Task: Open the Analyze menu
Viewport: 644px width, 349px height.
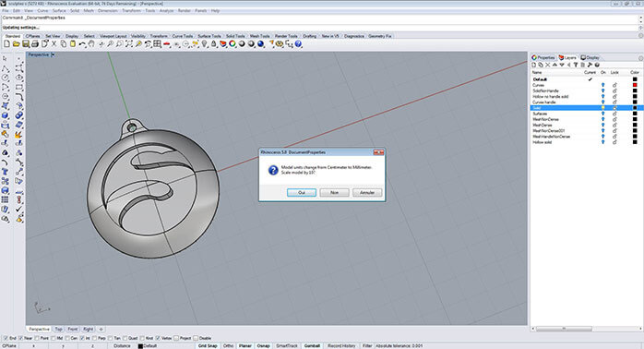Action: click(x=166, y=11)
